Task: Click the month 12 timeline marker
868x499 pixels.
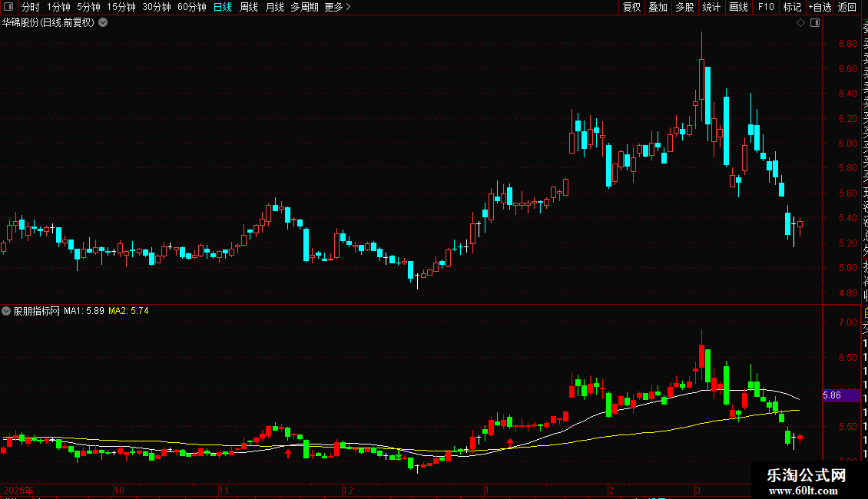Action: coord(348,490)
